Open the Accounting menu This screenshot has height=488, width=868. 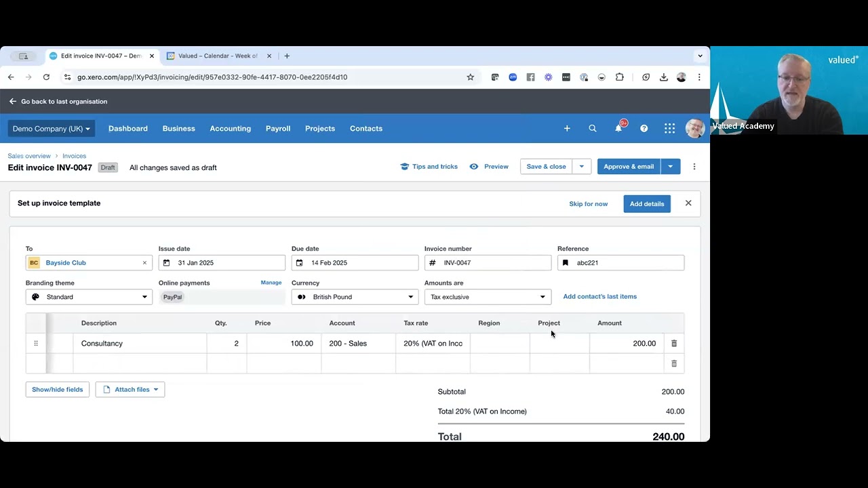tap(230, 129)
